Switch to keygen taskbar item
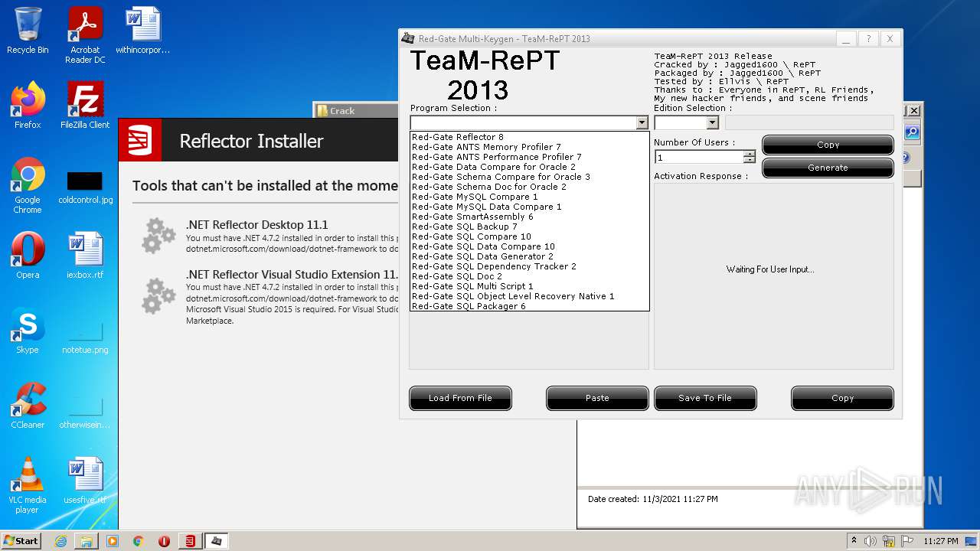The image size is (980, 551). pyautogui.click(x=216, y=541)
